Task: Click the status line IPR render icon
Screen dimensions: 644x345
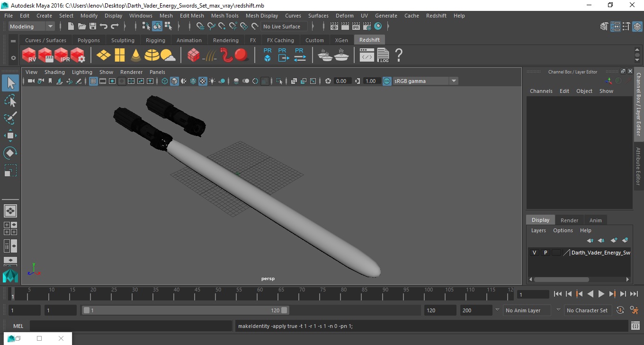Action: (x=356, y=27)
